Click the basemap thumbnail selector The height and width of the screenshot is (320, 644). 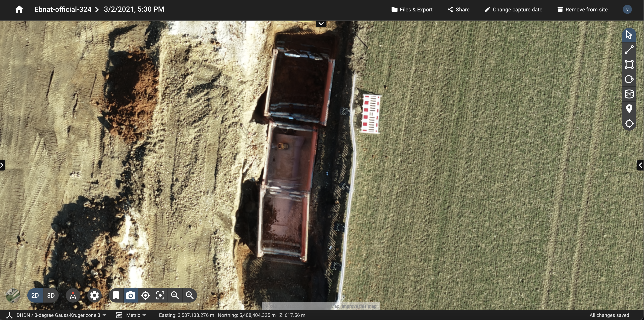[13, 296]
